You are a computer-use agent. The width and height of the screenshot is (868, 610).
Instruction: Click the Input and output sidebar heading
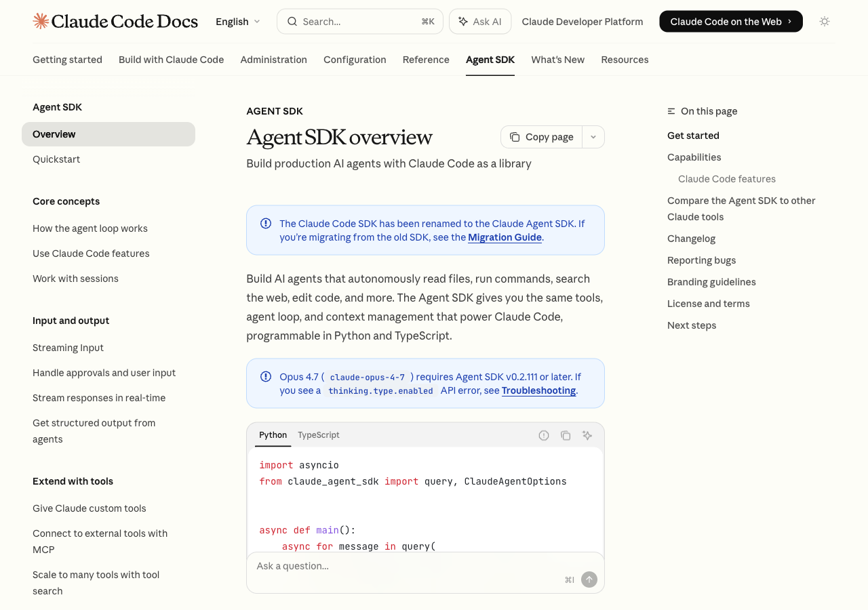(x=71, y=321)
